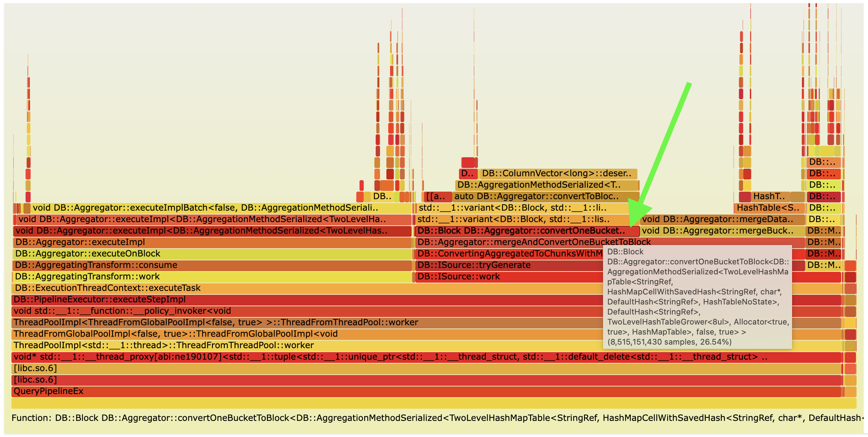Open the auto DB::Aggregator::convertToBloc frame
The height and width of the screenshot is (437, 868).
537,196
